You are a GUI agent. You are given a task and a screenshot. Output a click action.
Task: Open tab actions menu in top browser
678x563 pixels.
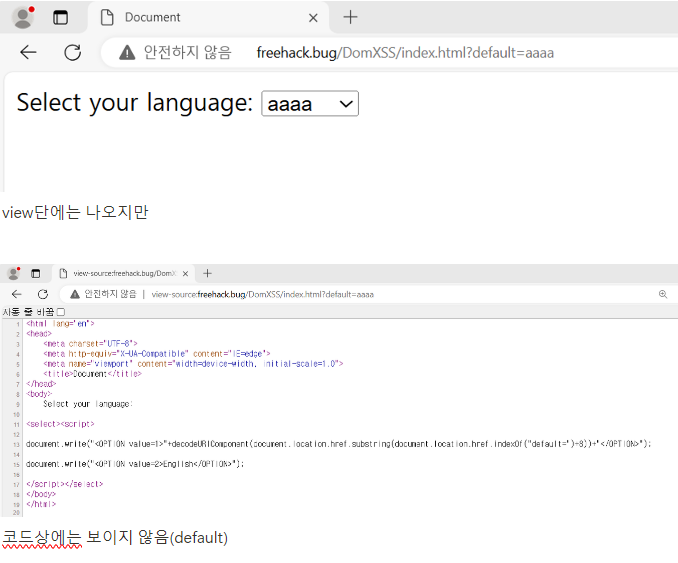[x=60, y=18]
